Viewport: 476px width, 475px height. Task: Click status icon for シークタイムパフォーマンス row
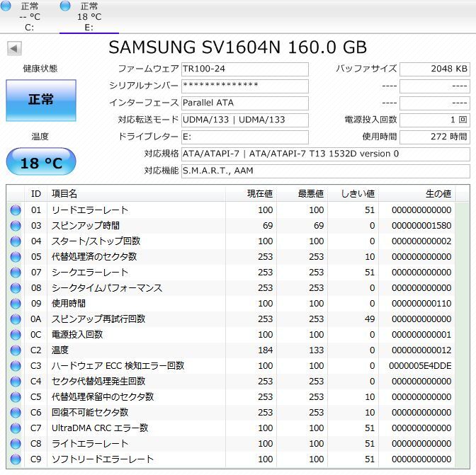click(x=16, y=288)
